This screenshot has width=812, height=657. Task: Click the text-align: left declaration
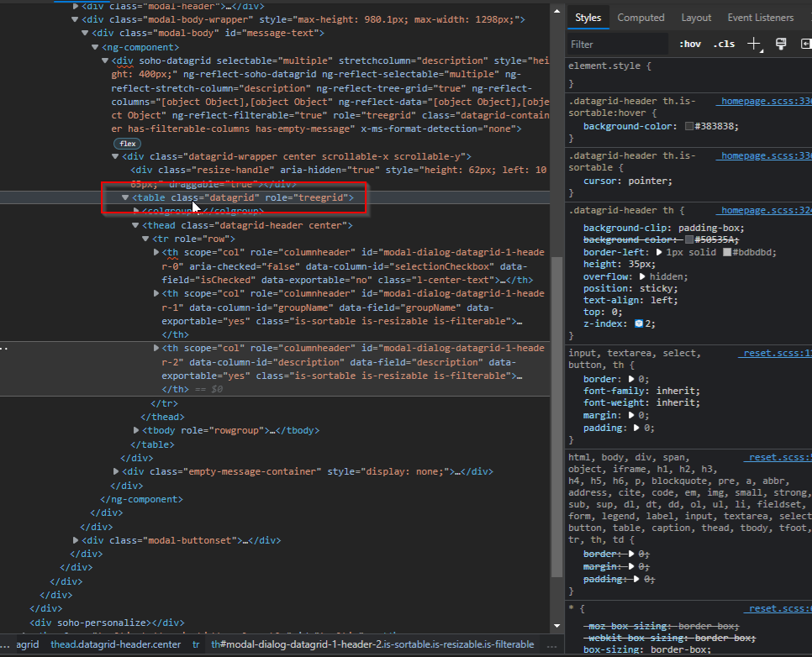[630, 300]
